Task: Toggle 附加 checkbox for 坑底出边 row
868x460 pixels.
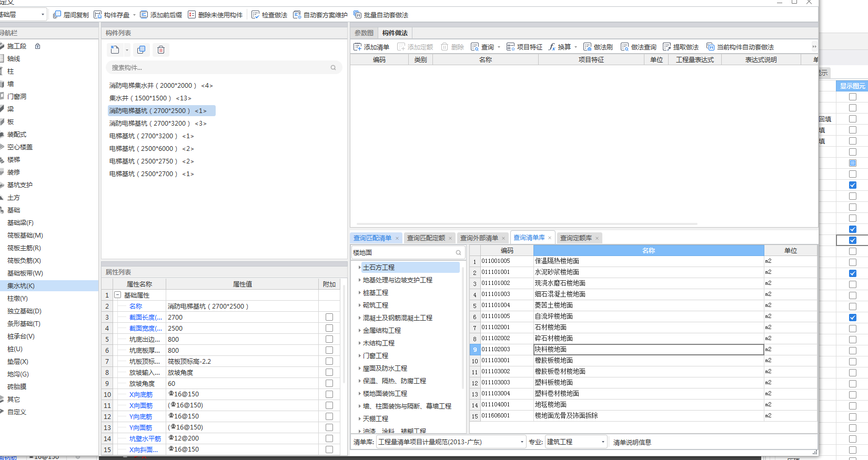Action: click(x=329, y=339)
